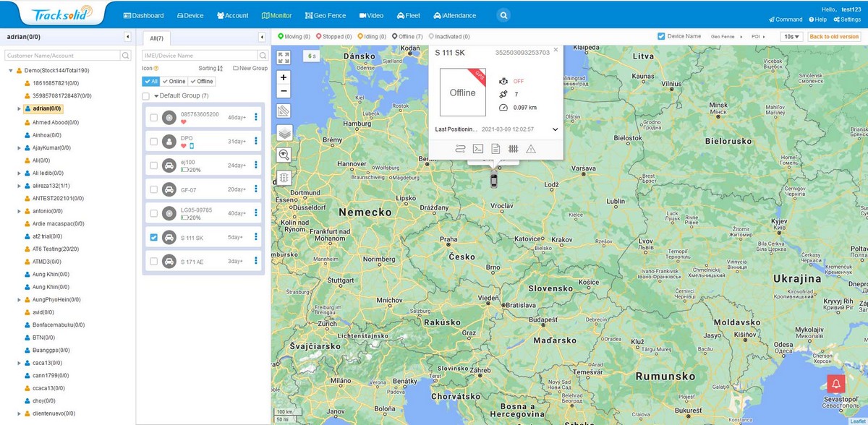The image size is (868, 425).
Task: Open the global search magnifier in the header
Action: (x=504, y=14)
